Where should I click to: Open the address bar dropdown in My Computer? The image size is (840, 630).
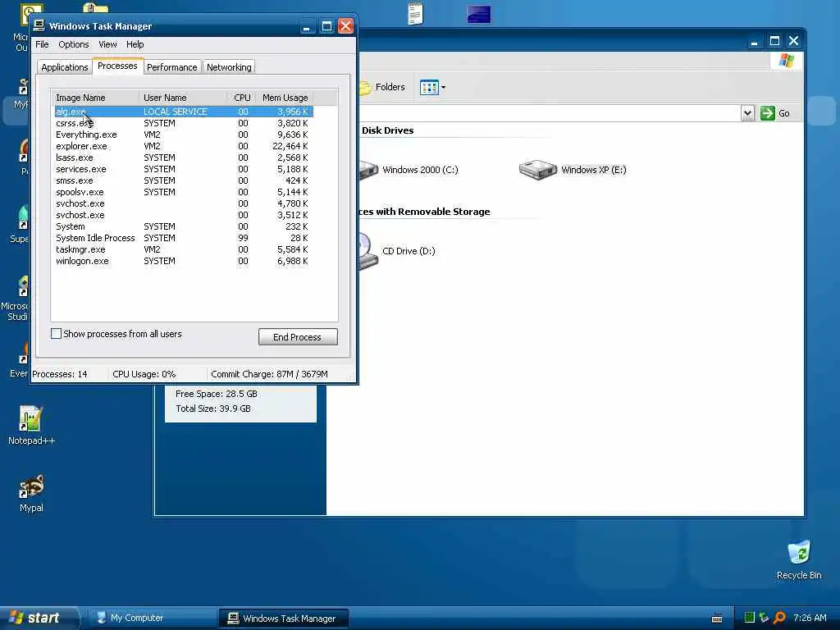point(748,113)
